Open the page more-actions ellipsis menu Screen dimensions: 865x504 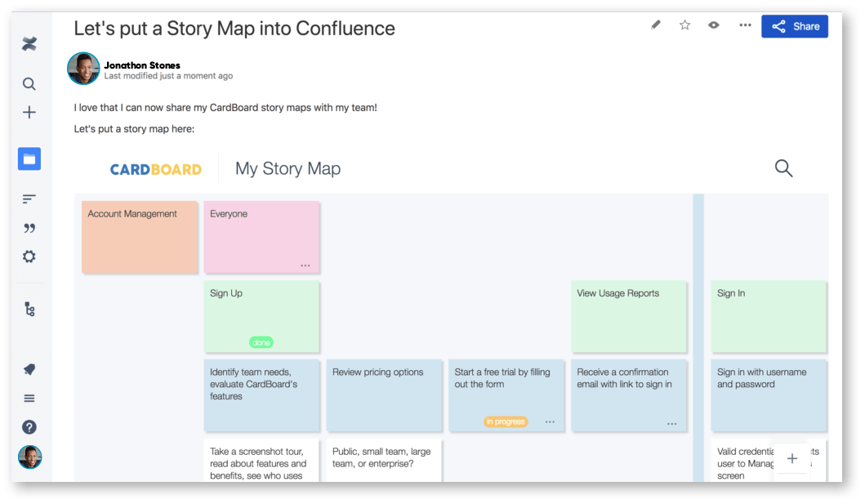(x=745, y=25)
